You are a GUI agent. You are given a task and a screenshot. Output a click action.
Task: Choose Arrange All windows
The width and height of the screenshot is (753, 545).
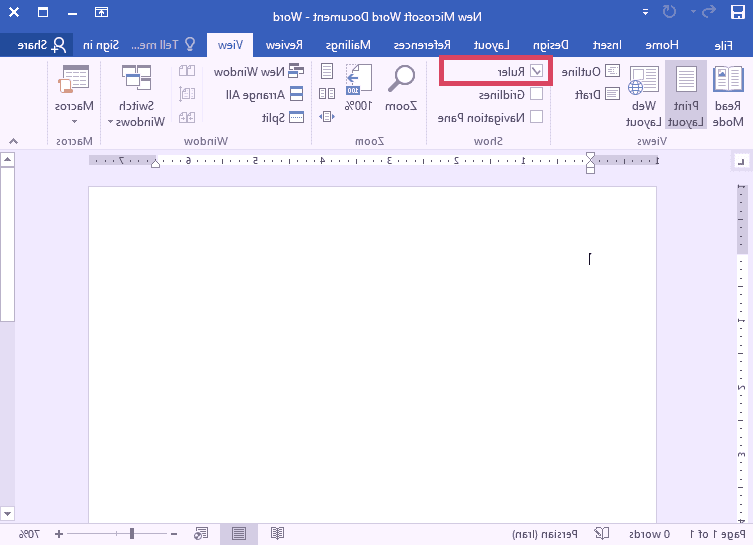pyautogui.click(x=295, y=94)
